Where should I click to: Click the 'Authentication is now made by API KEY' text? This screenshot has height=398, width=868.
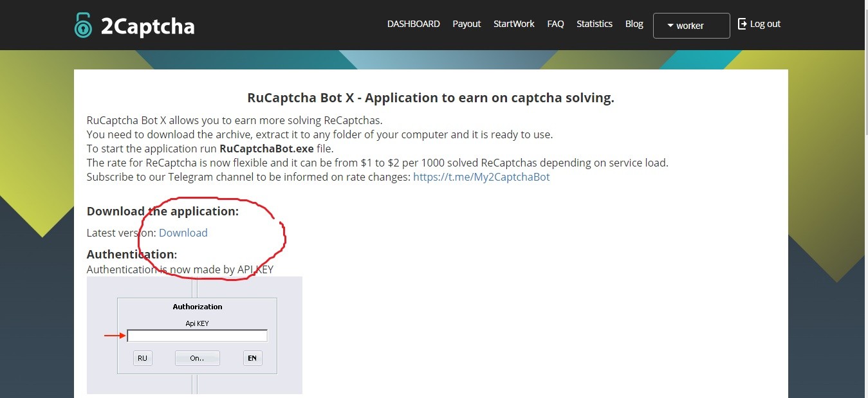point(180,269)
